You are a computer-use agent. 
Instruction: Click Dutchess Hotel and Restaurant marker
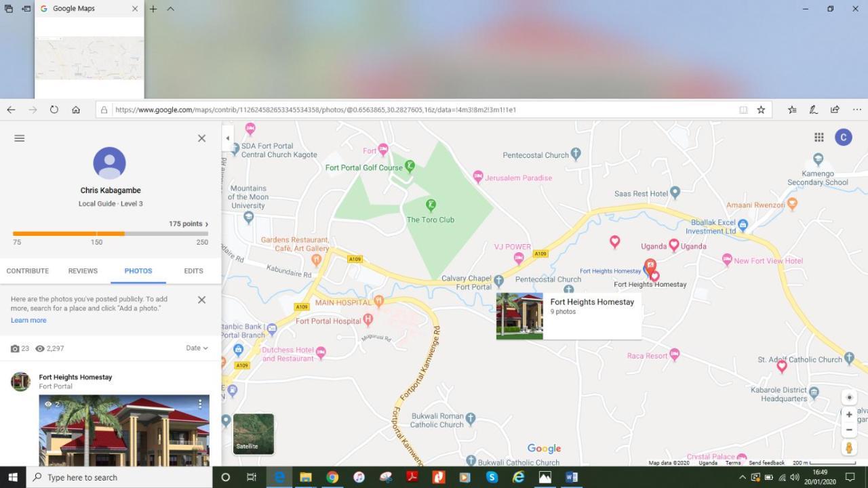coord(321,352)
